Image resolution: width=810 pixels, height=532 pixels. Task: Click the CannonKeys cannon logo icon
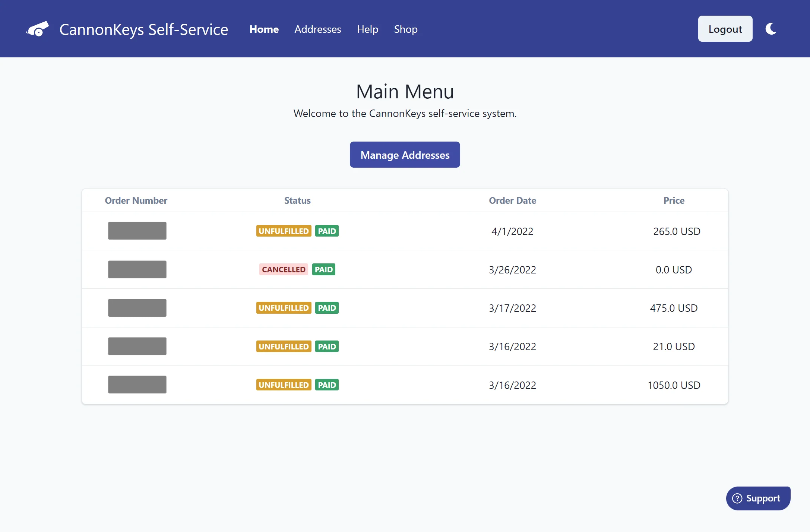coord(37,29)
